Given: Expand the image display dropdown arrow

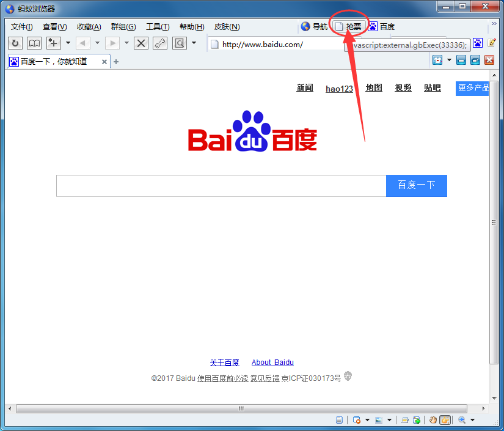Looking at the screenshot, I should click(389, 420).
